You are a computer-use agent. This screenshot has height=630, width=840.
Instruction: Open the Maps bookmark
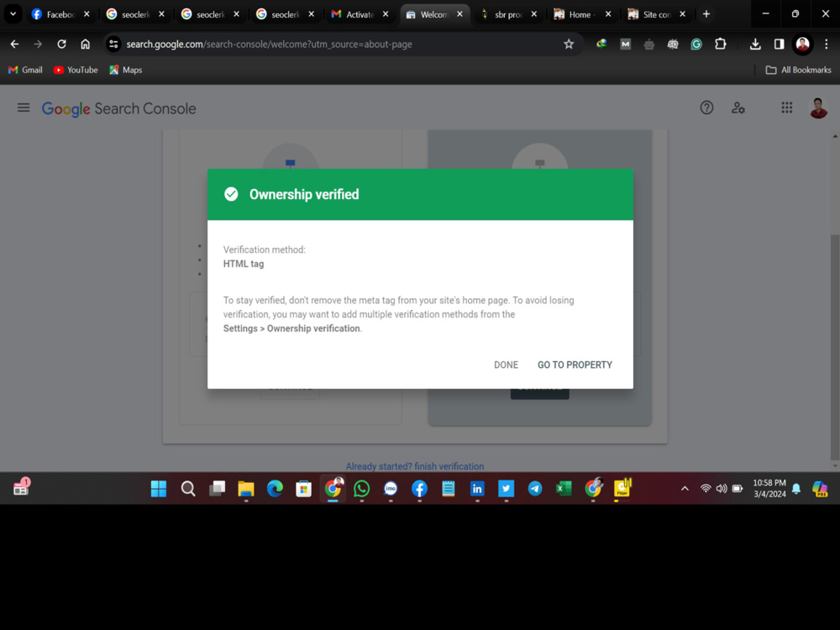tap(125, 70)
